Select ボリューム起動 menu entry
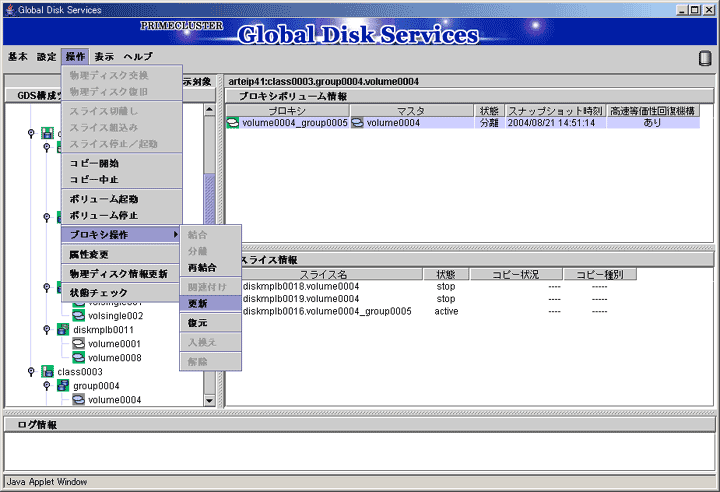The height and width of the screenshot is (492, 720). pos(122,199)
